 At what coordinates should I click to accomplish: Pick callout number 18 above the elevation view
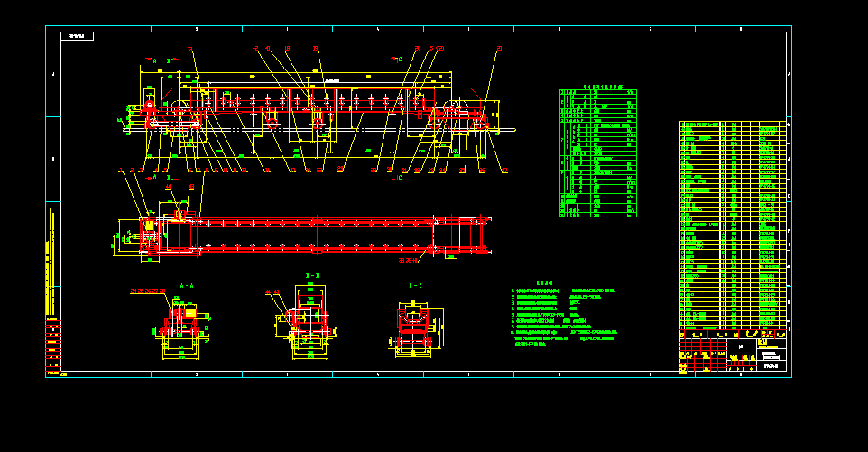pyautogui.click(x=287, y=49)
